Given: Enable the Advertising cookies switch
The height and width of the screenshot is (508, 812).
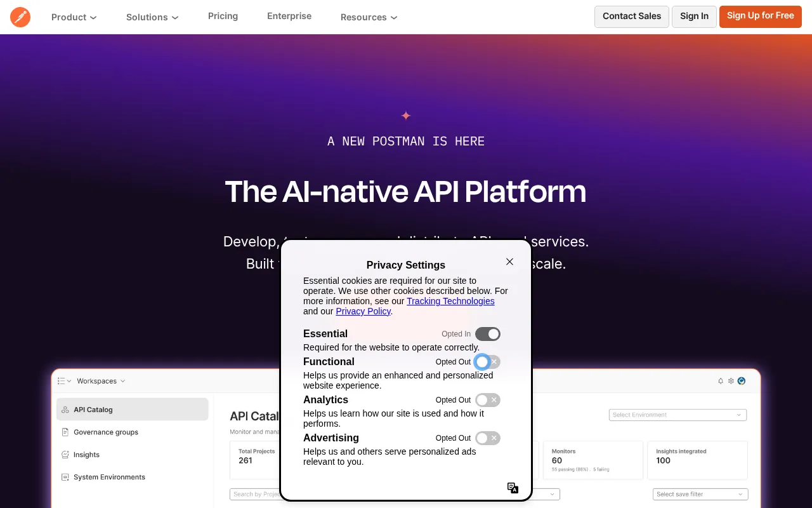Looking at the screenshot, I should tap(488, 438).
